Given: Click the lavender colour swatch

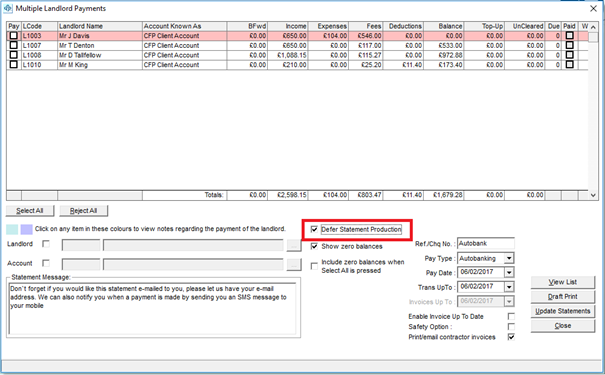Looking at the screenshot, I should tap(27, 229).
